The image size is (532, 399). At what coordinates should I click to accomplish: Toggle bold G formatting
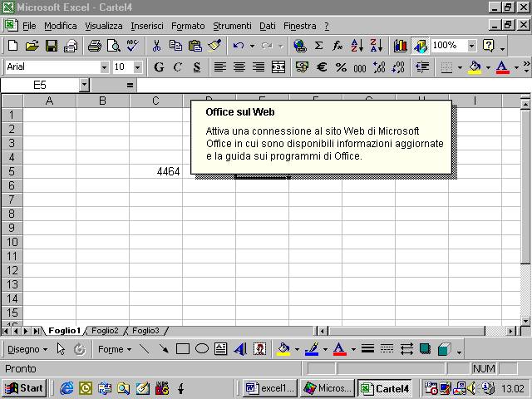coord(159,67)
